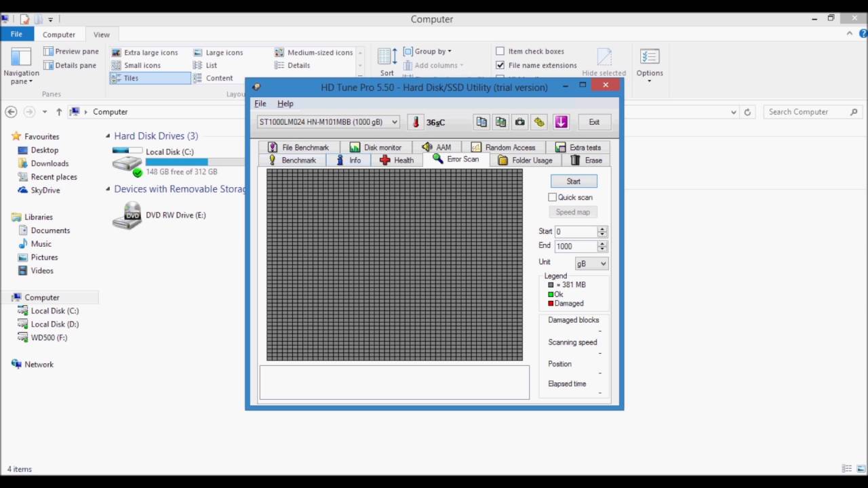868x488 pixels.
Task: Copy info to clipboard icon in HD Tune toolbar
Action: [x=481, y=122]
